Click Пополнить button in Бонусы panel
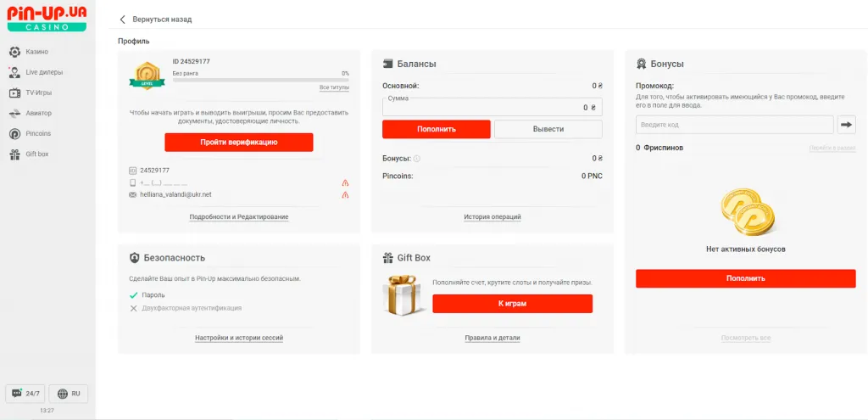This screenshot has width=868, height=420. pyautogui.click(x=746, y=278)
